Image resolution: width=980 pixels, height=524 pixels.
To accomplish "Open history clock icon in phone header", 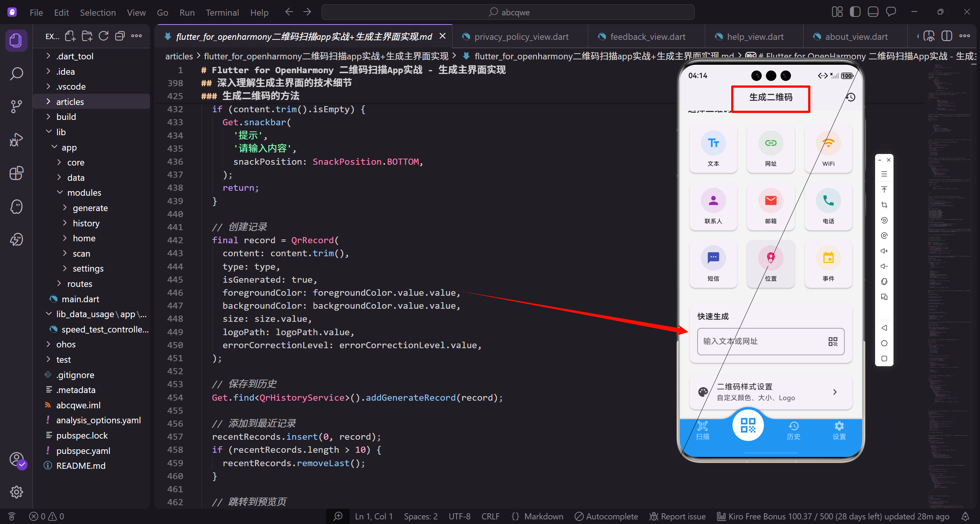I will 850,97.
